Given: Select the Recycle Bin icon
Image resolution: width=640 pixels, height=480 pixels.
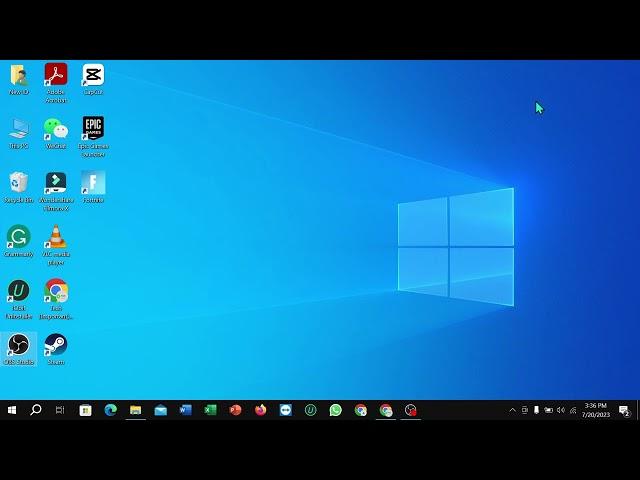Looking at the screenshot, I should pos(19,187).
